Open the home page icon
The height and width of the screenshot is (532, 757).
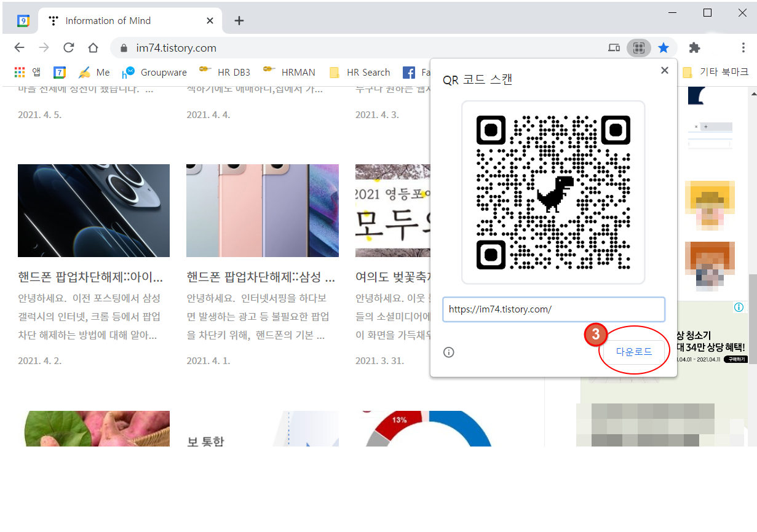click(93, 48)
